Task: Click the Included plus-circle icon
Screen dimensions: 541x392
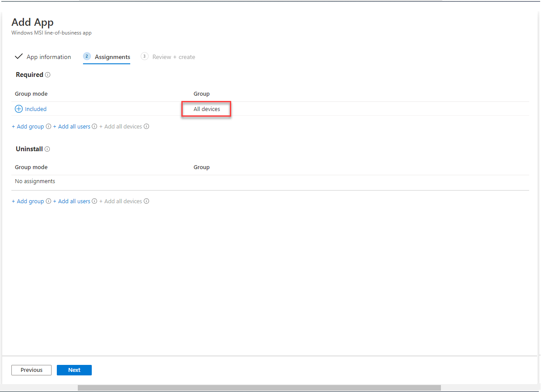Action: (x=18, y=108)
